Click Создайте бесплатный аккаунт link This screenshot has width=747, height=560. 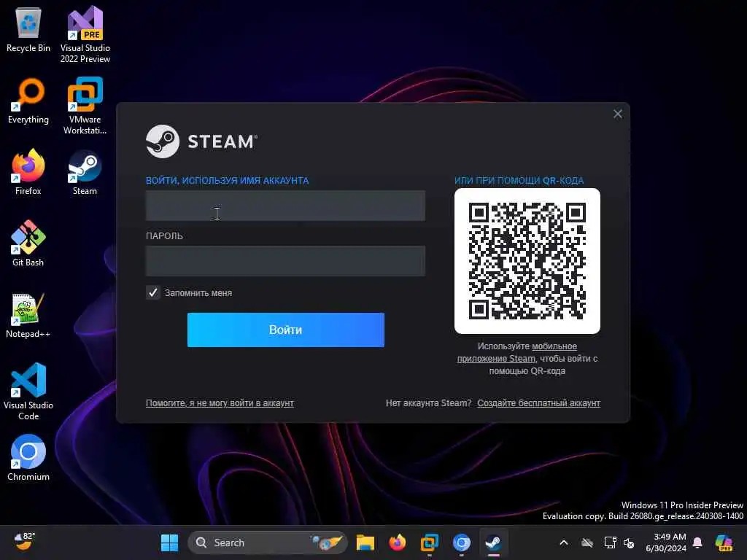[x=539, y=402]
